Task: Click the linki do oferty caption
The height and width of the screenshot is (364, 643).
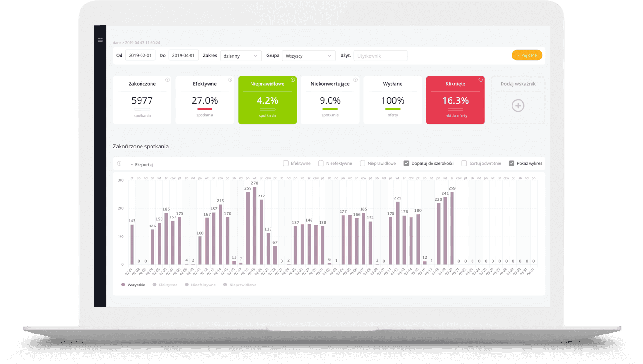Action: (455, 116)
